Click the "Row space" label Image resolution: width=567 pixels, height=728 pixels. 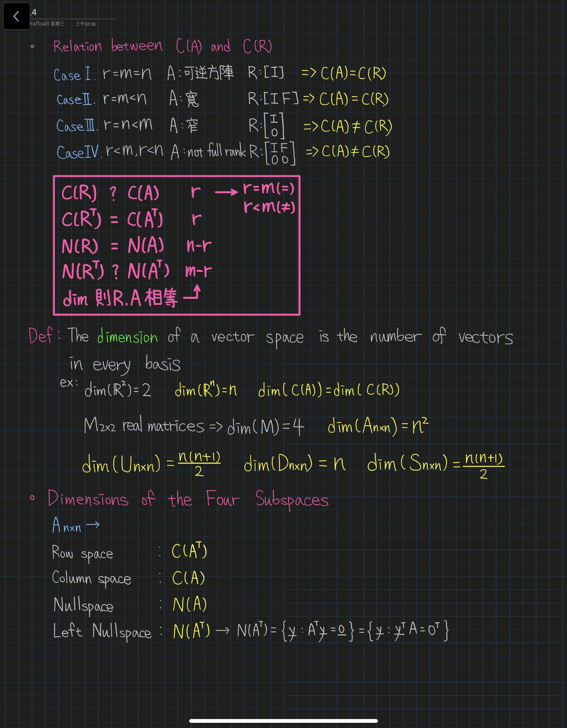pyautogui.click(x=82, y=553)
